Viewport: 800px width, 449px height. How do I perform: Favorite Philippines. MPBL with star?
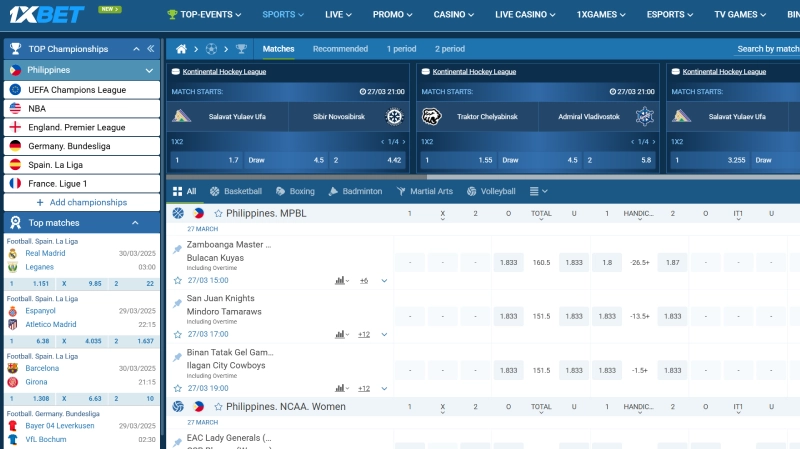pos(218,213)
